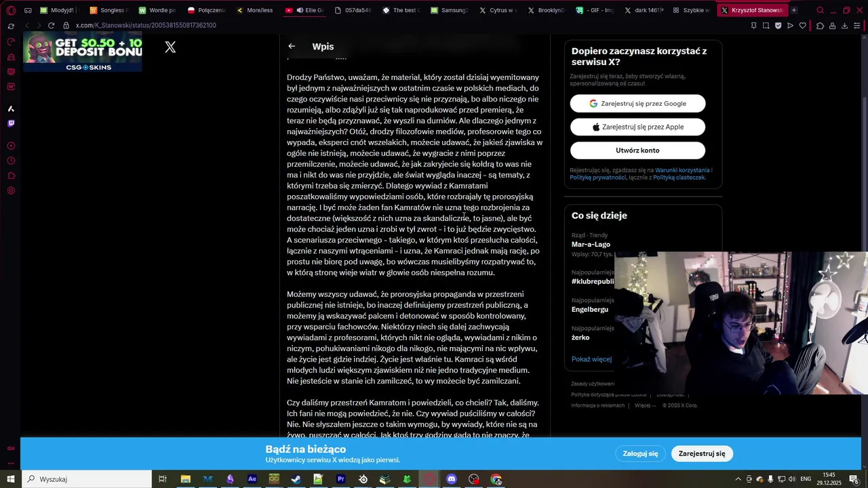This screenshot has width=868, height=488.
Task: Click the volume icon in system tray
Action: pyautogui.click(x=791, y=479)
